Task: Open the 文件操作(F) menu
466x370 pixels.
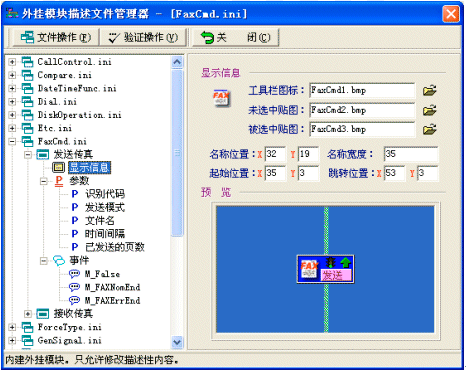Action: click(56, 37)
